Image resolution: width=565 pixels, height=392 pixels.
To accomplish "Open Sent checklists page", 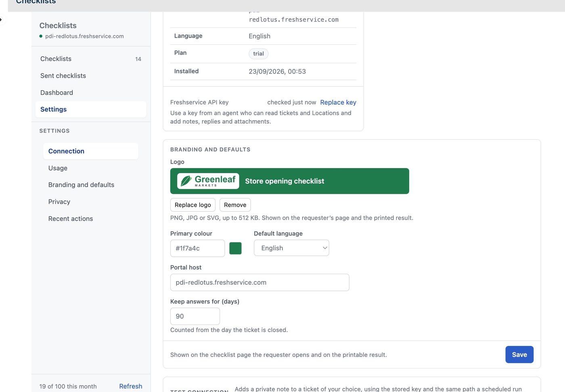I will tap(91, 76).
